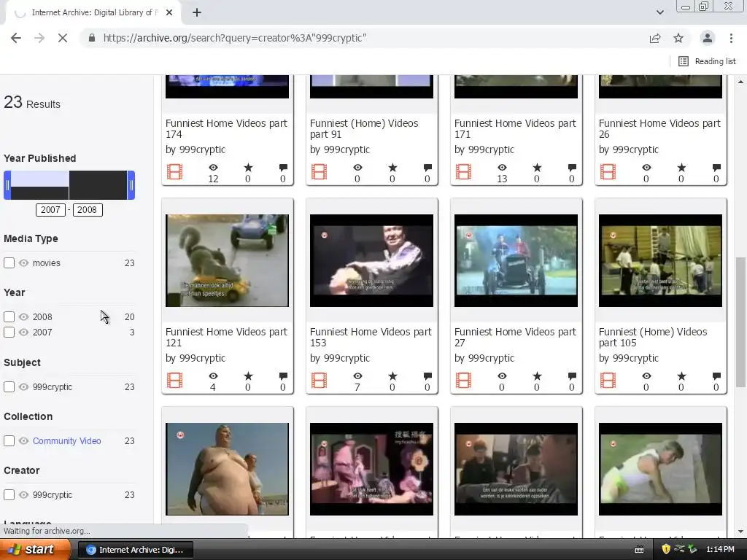Click the forward navigation arrow
This screenshot has height=560, width=747.
[x=39, y=38]
